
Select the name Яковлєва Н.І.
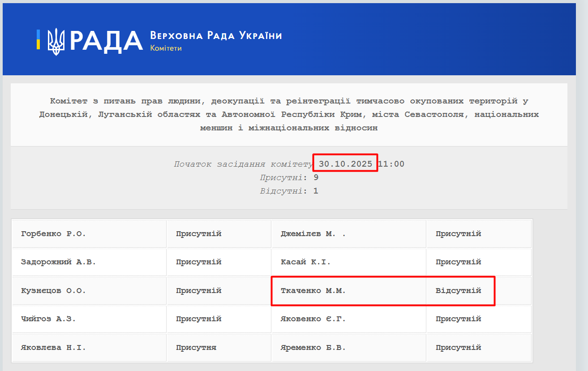53,348
